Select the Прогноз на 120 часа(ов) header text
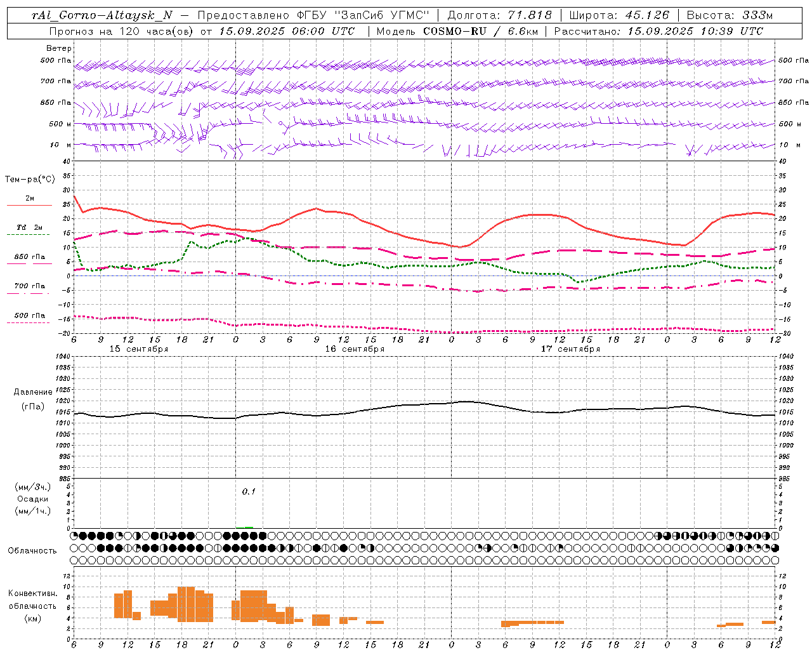812x650 pixels. point(122,31)
